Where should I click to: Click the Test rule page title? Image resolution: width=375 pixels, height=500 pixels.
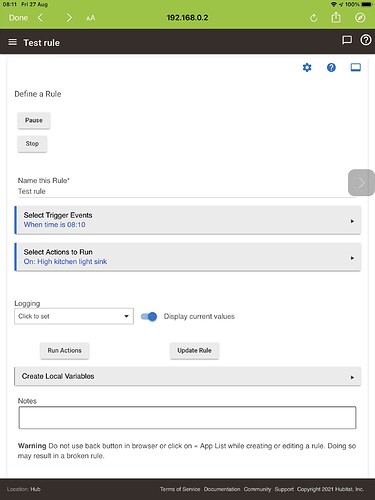[42, 43]
